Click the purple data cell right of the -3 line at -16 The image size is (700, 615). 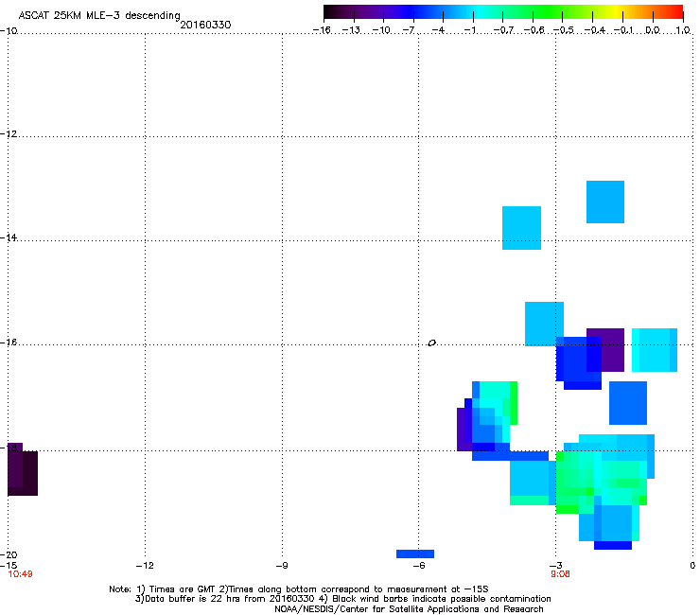point(613,350)
